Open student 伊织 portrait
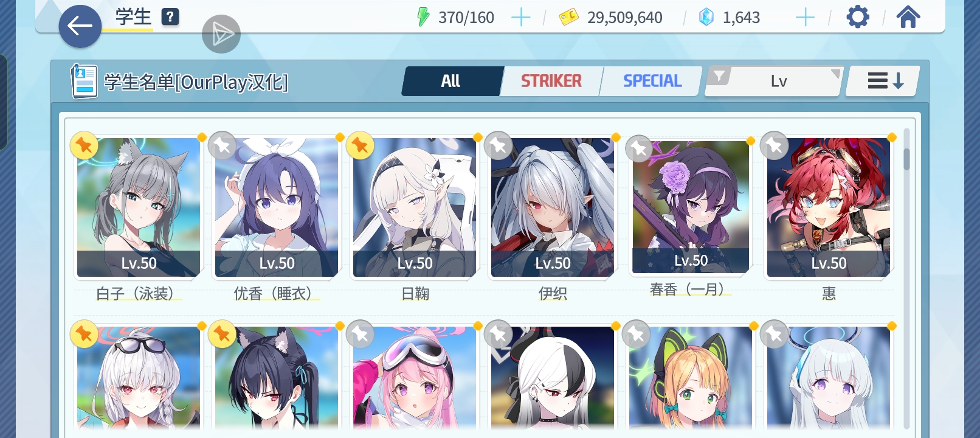 coord(553,207)
